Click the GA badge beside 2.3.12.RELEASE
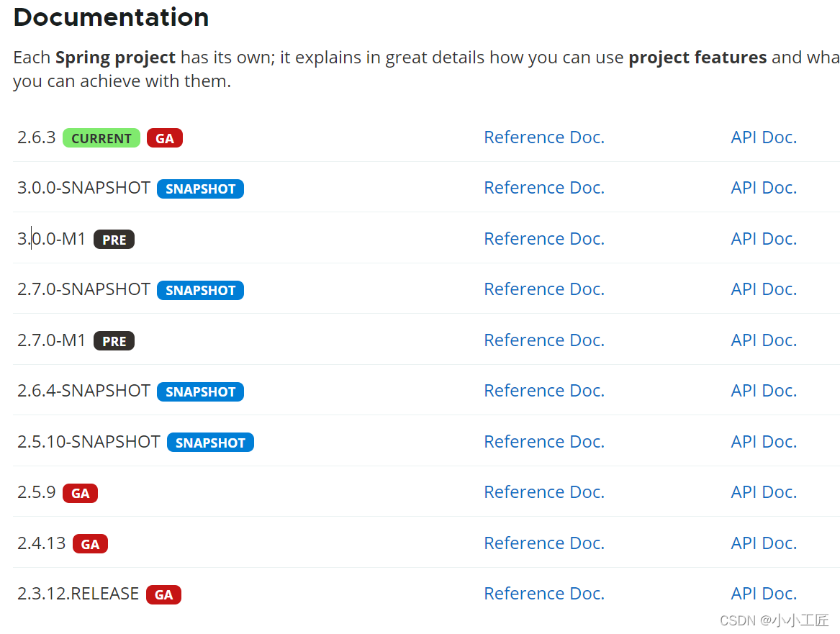This screenshot has height=634, width=840. tap(163, 594)
